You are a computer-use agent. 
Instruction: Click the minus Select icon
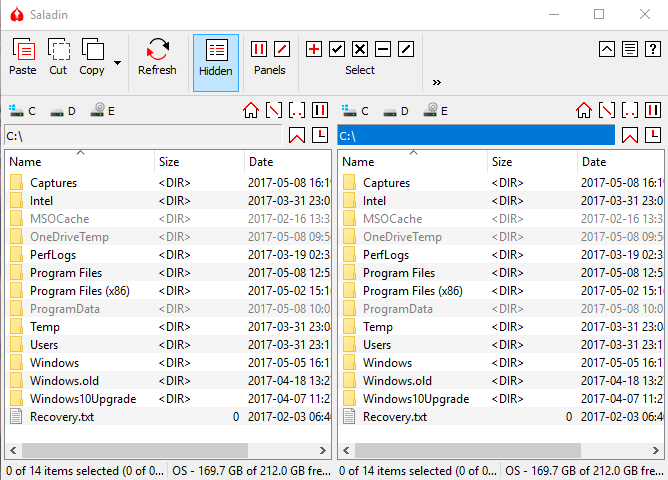click(383, 49)
